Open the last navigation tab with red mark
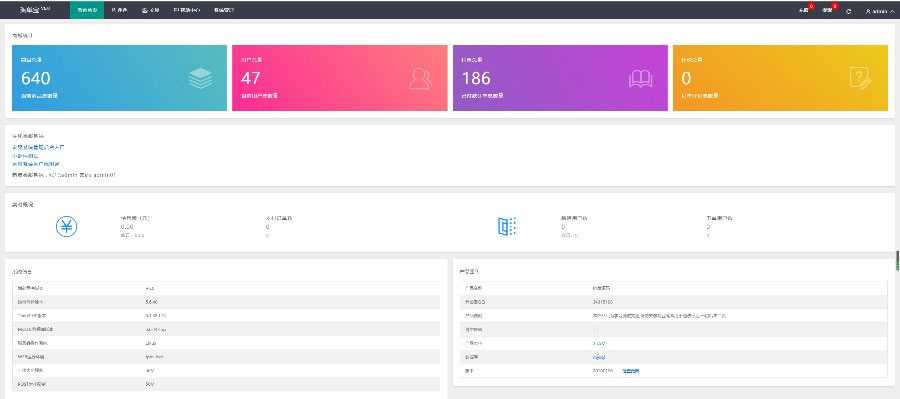This screenshot has width=900, height=399. pyautogui.click(x=224, y=10)
